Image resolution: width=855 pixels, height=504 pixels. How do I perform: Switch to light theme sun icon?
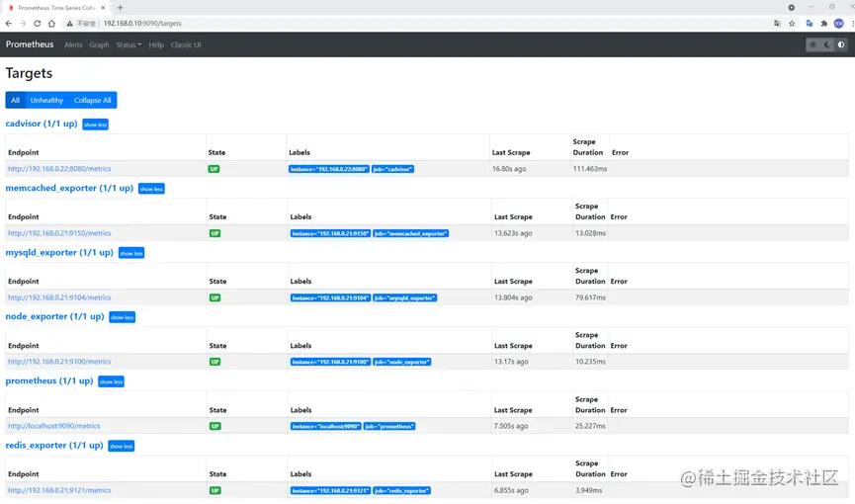(813, 44)
